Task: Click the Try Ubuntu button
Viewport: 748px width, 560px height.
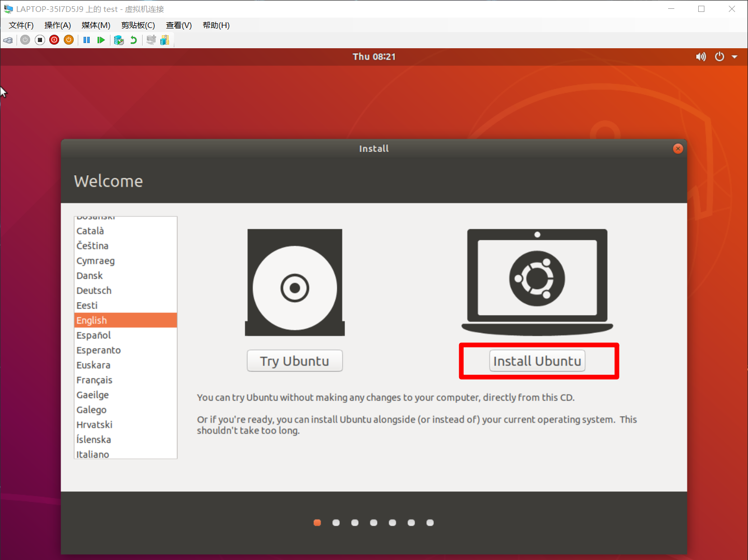Action: 295,361
